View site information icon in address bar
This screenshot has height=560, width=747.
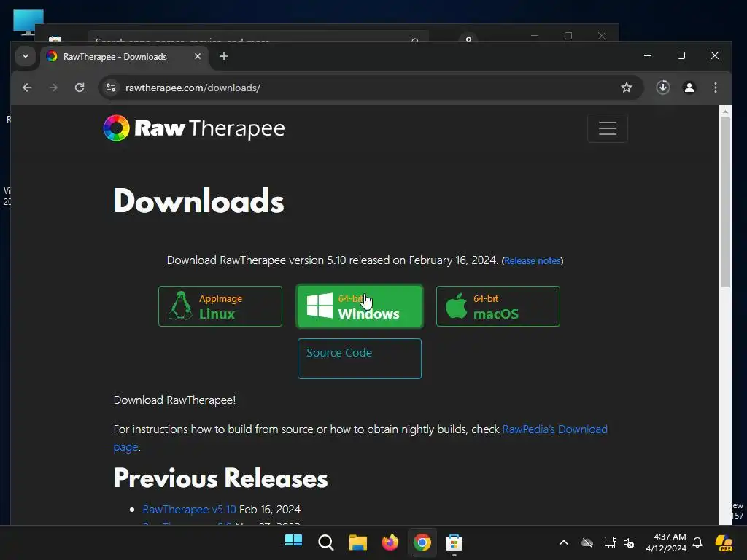coord(111,87)
